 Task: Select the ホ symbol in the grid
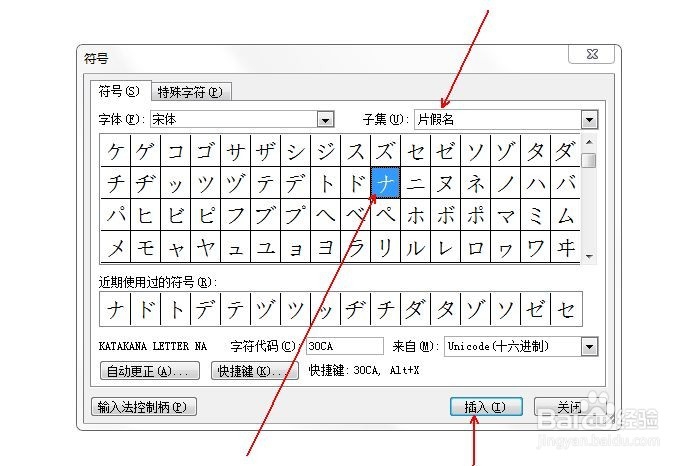(416, 215)
